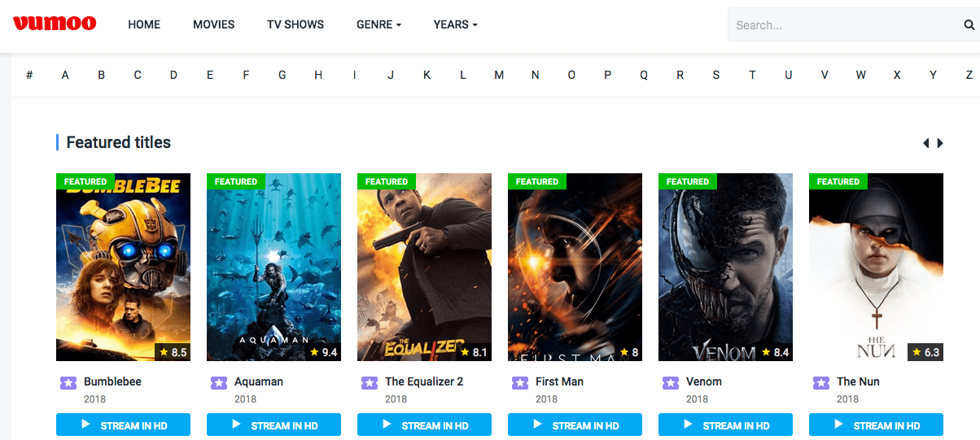Filter titles starting with letter E
Viewport: 980px width, 440px height.
tap(210, 75)
